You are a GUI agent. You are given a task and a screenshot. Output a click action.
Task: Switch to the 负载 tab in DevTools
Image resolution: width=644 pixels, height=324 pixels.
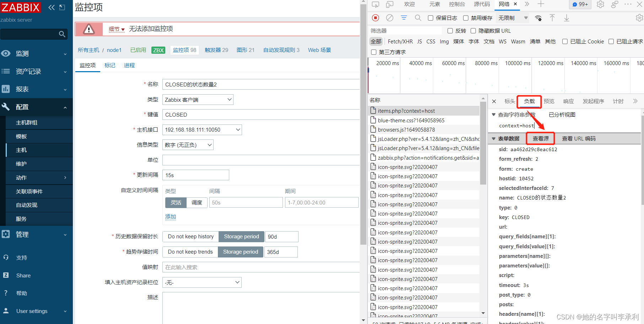coord(529,101)
